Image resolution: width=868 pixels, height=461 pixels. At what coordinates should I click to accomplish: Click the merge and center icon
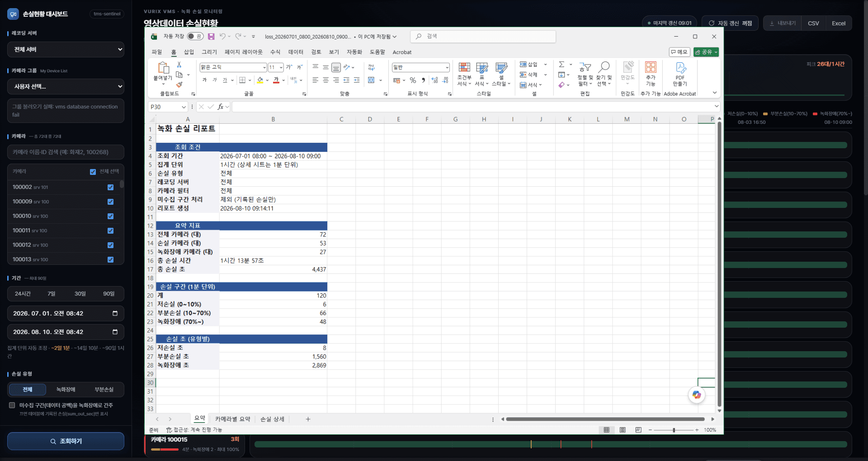point(371,80)
